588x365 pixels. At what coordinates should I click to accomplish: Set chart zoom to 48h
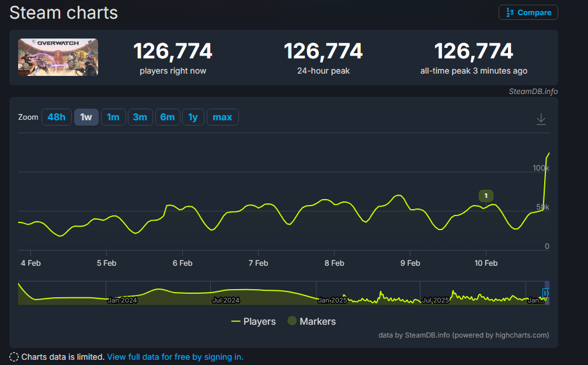pos(57,117)
